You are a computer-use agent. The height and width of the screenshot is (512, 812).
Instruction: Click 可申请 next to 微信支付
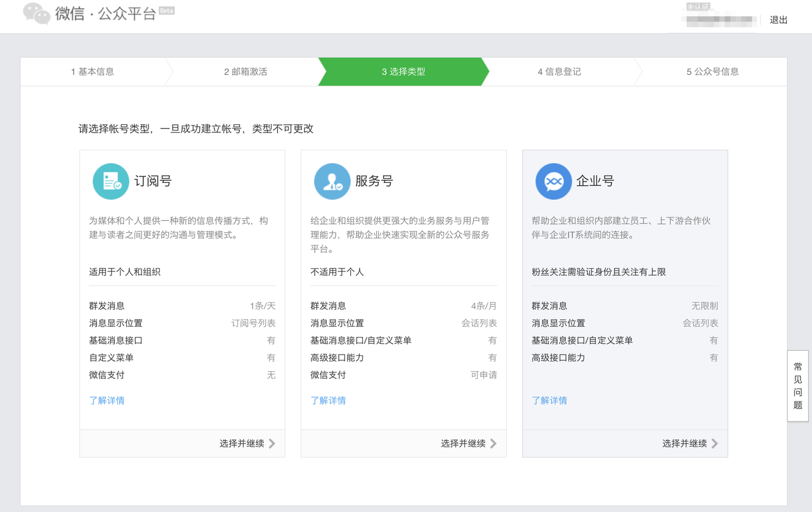[484, 375]
